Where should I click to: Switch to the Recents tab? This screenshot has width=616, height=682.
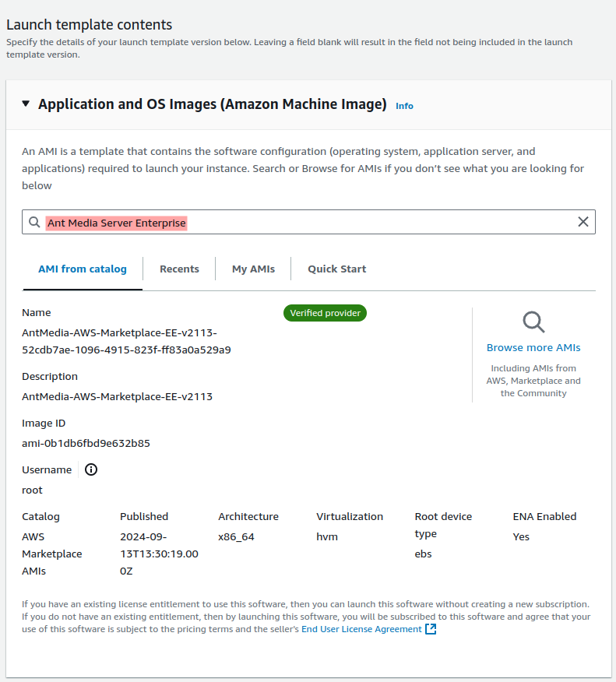[179, 269]
